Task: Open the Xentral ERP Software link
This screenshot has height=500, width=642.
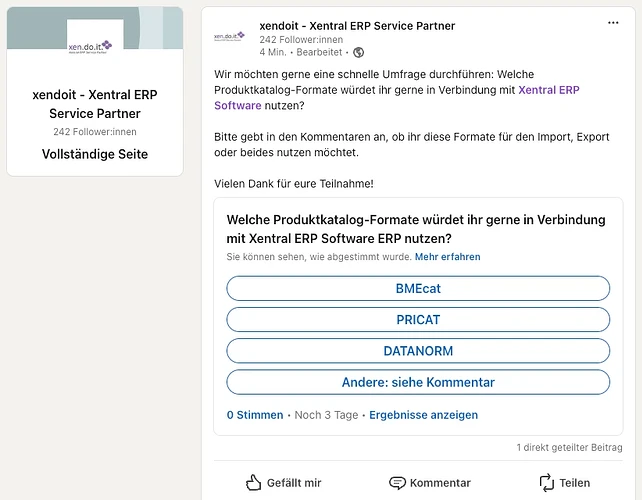Action: coord(397,97)
